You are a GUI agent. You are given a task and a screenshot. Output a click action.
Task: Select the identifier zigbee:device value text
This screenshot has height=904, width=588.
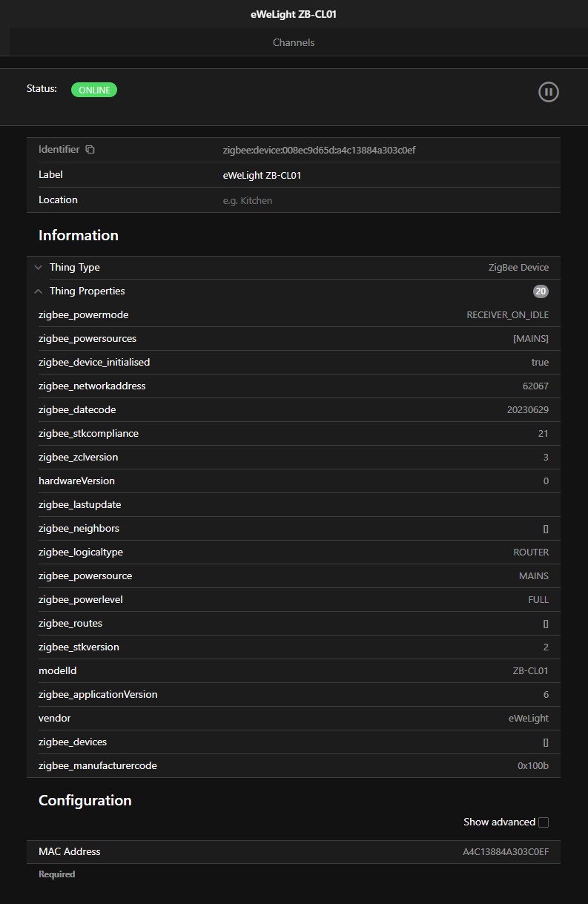coord(319,150)
